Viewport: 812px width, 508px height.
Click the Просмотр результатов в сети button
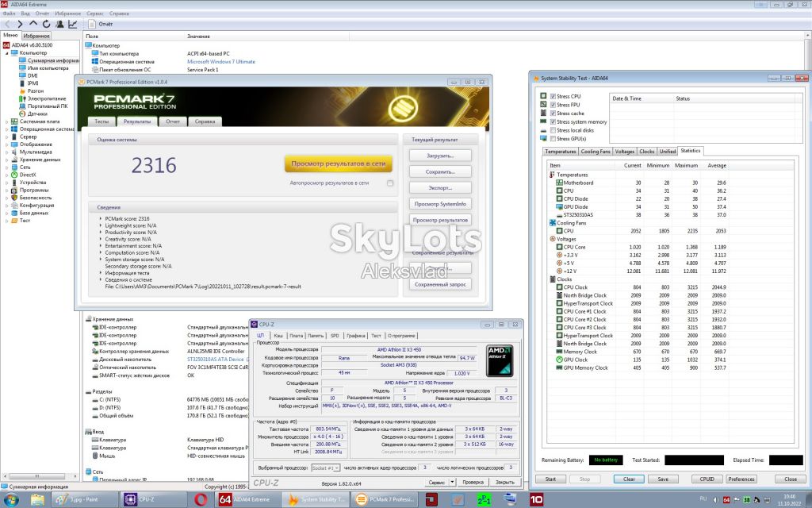[338, 164]
